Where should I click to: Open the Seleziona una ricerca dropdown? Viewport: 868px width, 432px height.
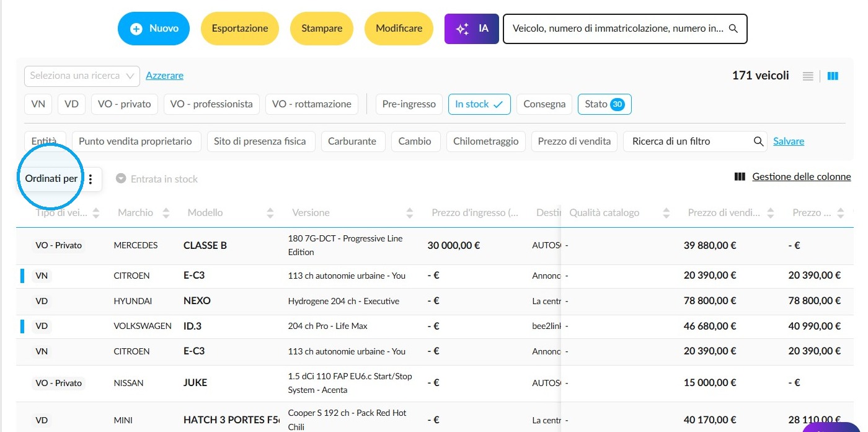pyautogui.click(x=82, y=76)
